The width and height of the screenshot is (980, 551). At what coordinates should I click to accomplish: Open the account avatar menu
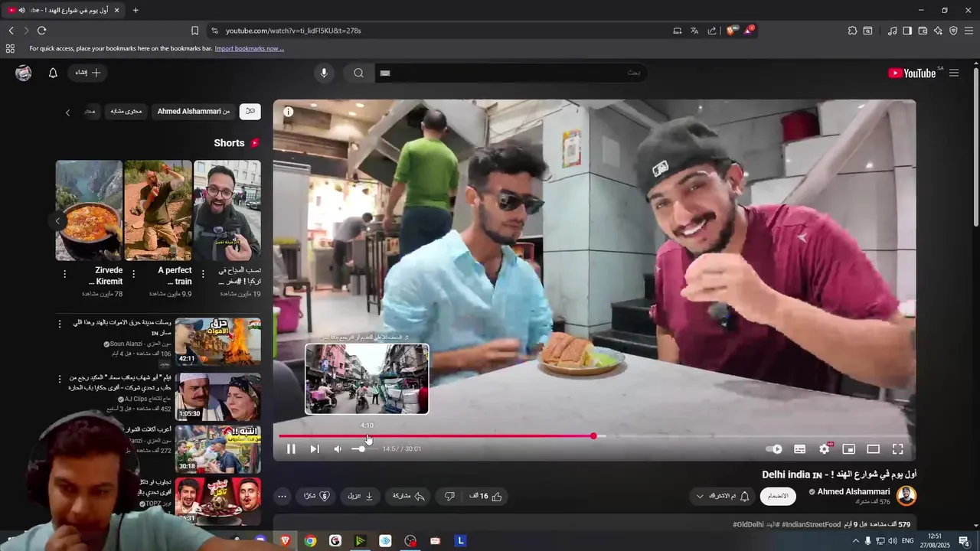pyautogui.click(x=24, y=73)
